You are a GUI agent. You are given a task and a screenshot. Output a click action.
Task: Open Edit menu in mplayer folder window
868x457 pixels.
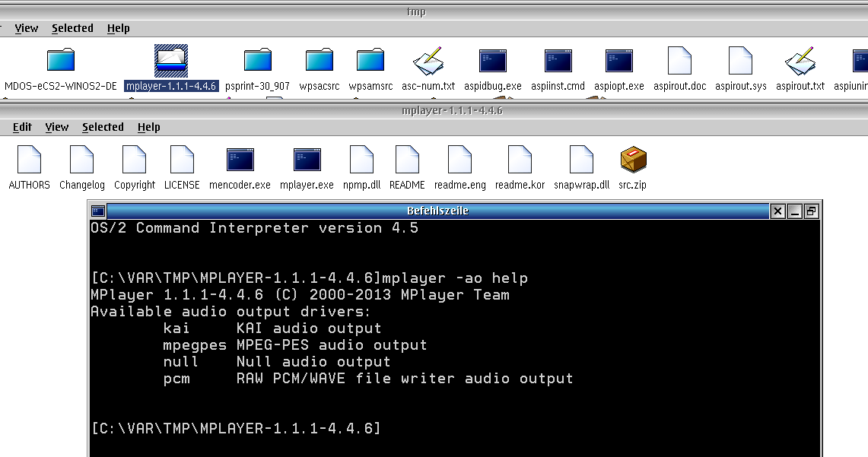tap(22, 127)
